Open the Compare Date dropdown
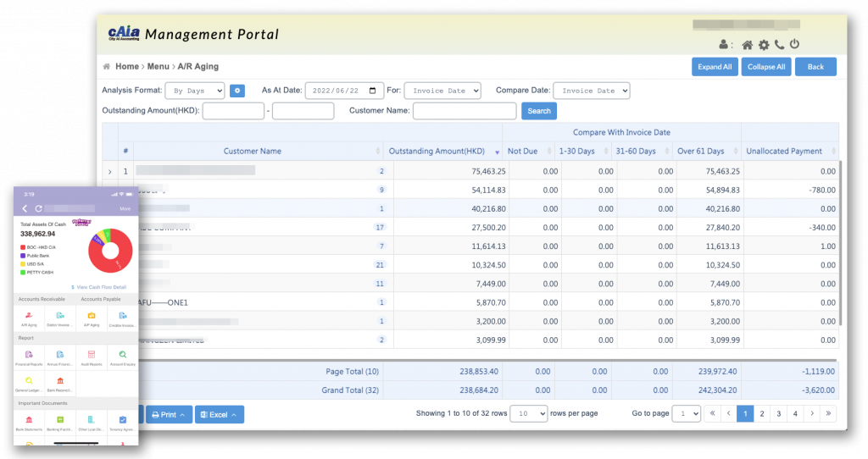 pos(591,91)
